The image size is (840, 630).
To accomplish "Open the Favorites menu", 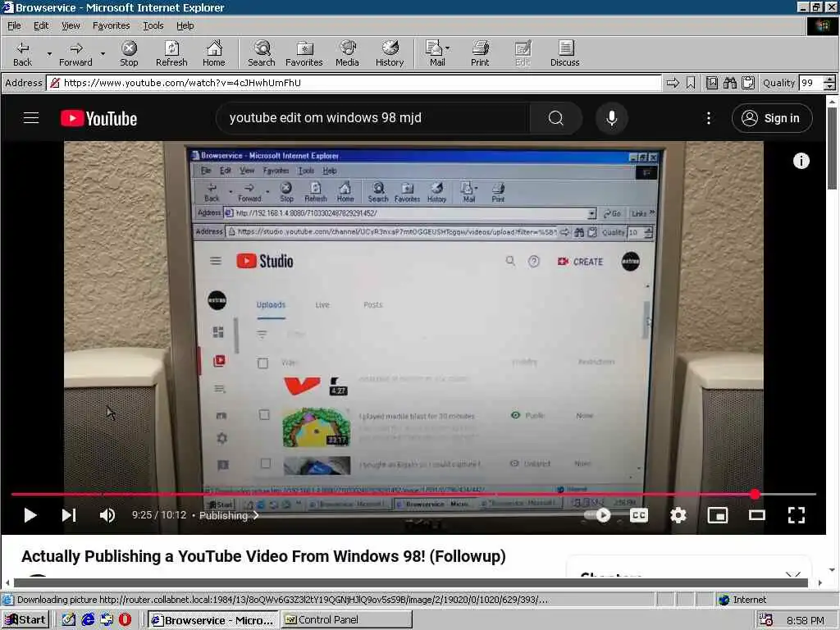I will click(x=111, y=25).
